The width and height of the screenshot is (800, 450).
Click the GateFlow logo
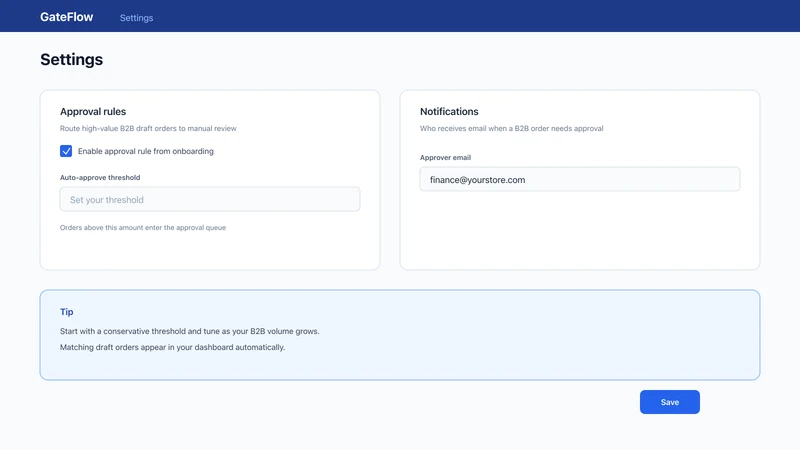tap(66, 17)
